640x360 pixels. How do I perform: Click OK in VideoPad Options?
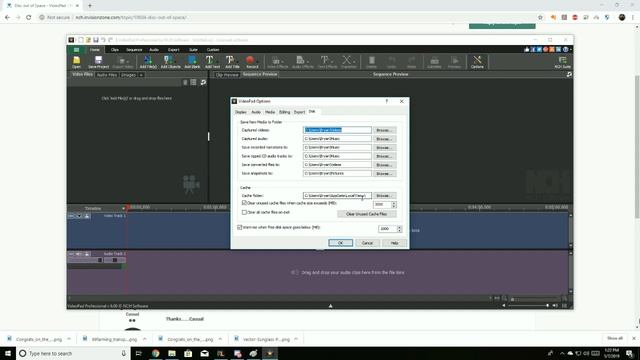pos(340,243)
